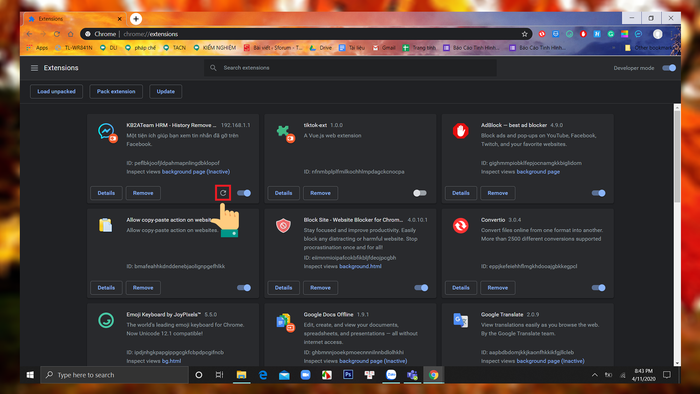Open taskbar clock showing 8:43 PM
This screenshot has height=394, width=700.
[x=643, y=375]
